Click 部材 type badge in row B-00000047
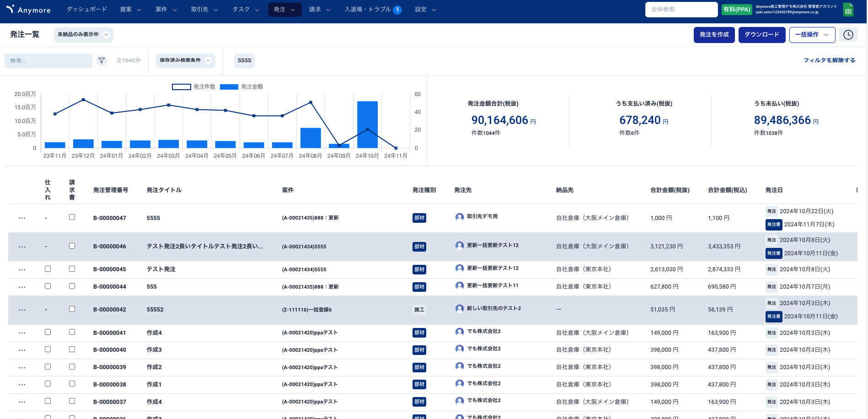 (x=419, y=218)
